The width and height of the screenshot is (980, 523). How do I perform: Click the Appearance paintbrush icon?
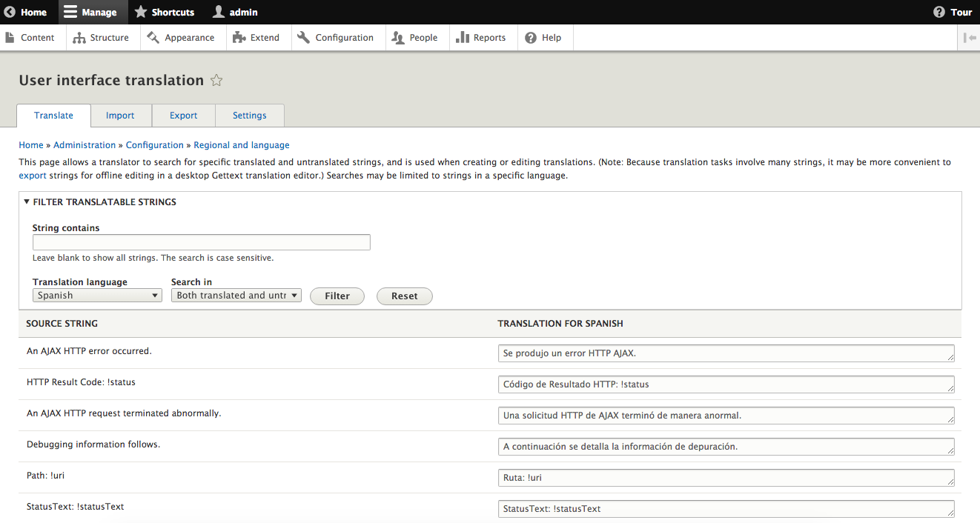coord(153,38)
